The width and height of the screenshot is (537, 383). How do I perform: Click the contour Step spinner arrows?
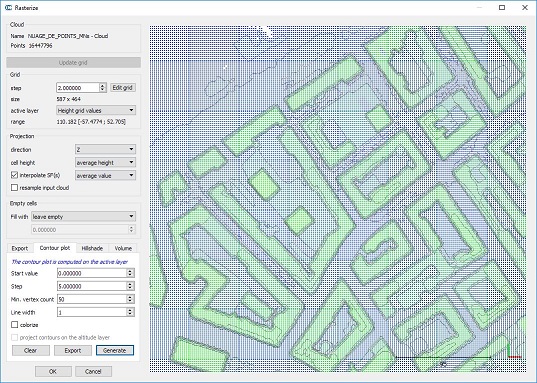[130, 286]
